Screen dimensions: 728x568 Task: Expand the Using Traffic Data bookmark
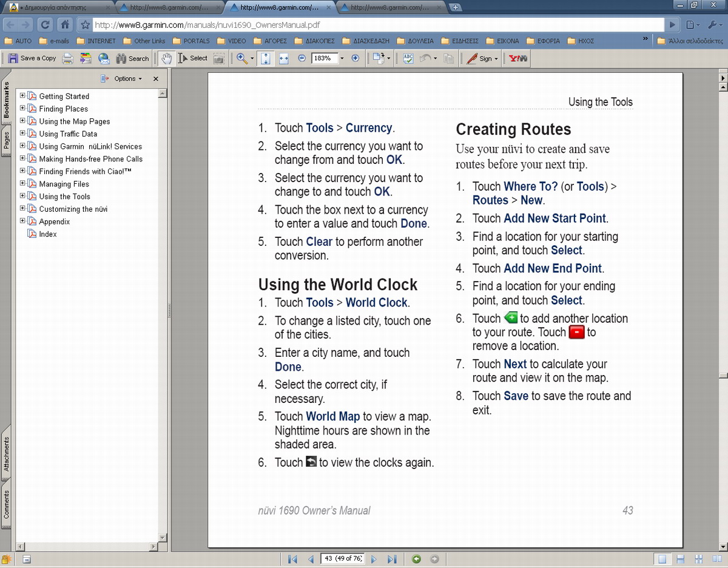coord(22,134)
